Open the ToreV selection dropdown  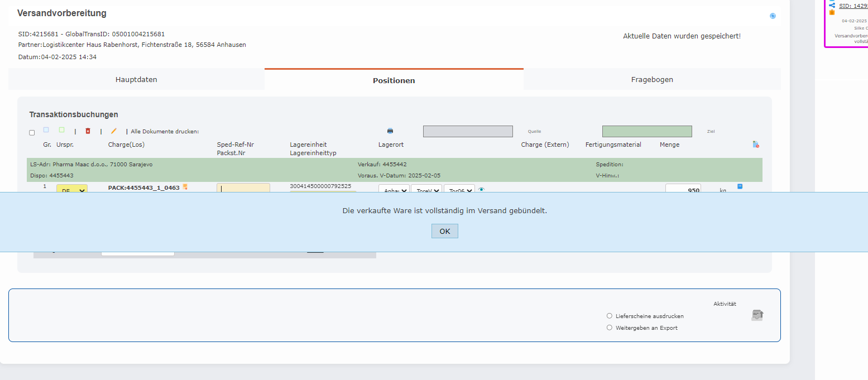coord(426,190)
